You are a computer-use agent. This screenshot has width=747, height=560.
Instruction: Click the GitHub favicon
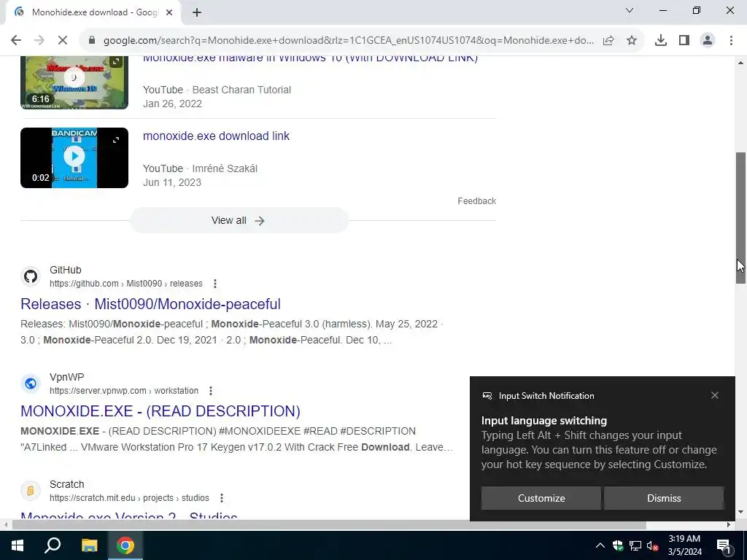point(31,276)
